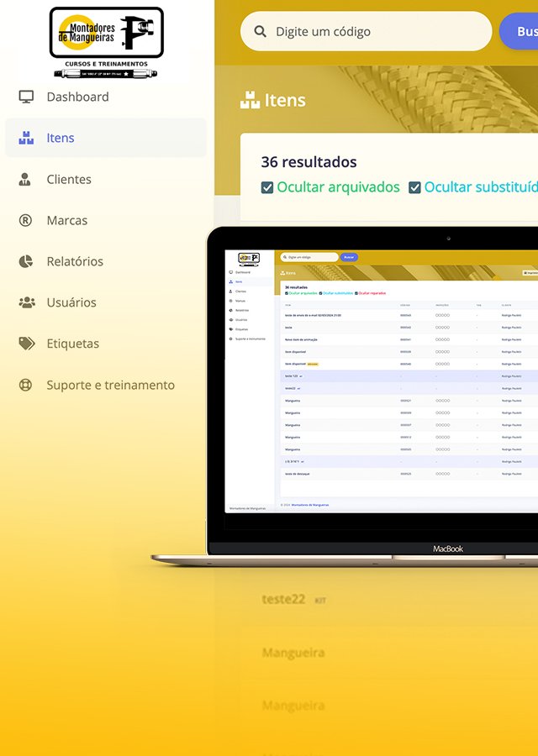Click the Itens boxes icon in the large sidebar
Screen dimensions: 538x756
click(26, 138)
